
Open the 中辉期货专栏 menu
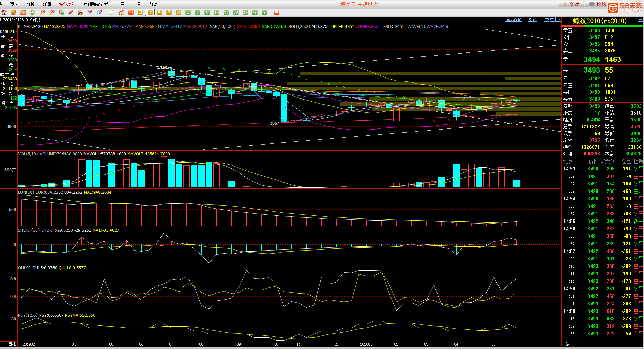(x=96, y=4)
